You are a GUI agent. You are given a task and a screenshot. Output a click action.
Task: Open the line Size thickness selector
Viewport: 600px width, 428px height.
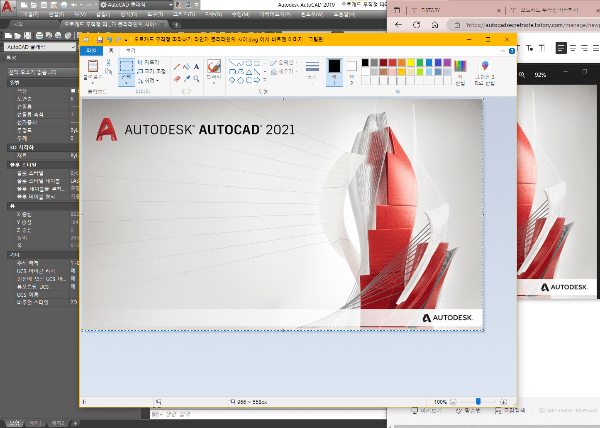(x=312, y=72)
